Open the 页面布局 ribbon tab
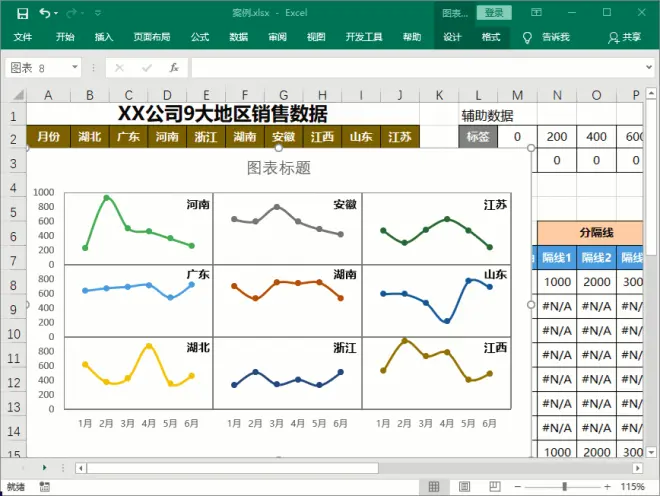660x496 pixels. (x=152, y=37)
